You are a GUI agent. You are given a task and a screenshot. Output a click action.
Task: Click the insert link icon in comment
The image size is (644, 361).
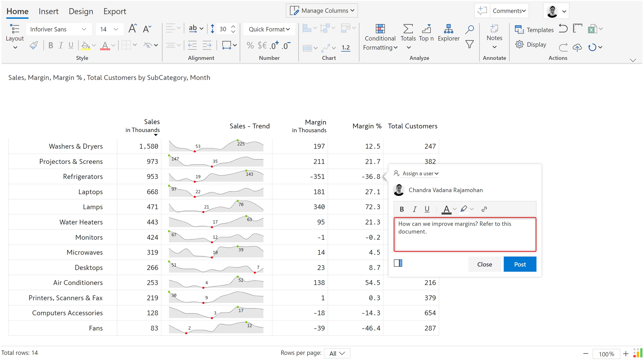pos(484,209)
